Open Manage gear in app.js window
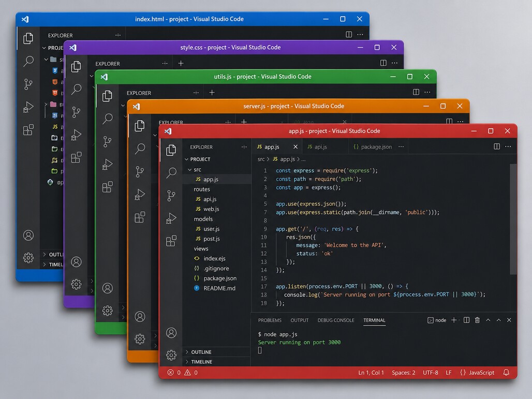This screenshot has width=532, height=399. point(171,355)
